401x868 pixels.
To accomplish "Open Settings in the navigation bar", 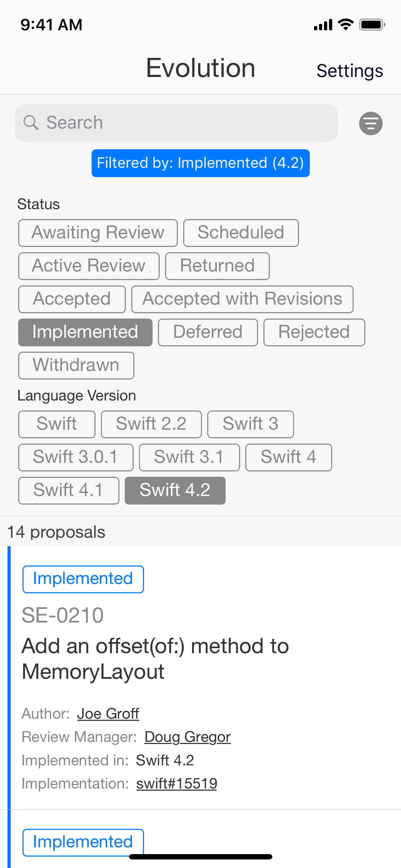I will point(350,71).
